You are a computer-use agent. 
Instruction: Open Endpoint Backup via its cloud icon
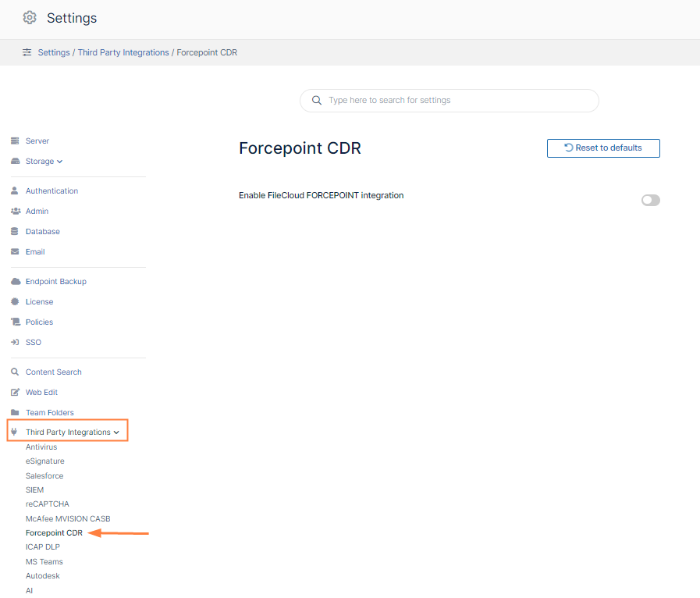pyautogui.click(x=16, y=281)
